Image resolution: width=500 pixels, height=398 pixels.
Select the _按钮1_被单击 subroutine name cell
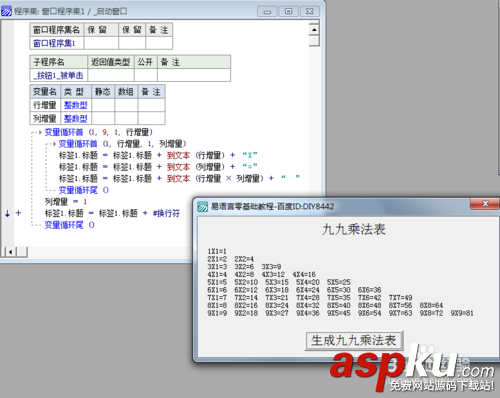click(59, 75)
